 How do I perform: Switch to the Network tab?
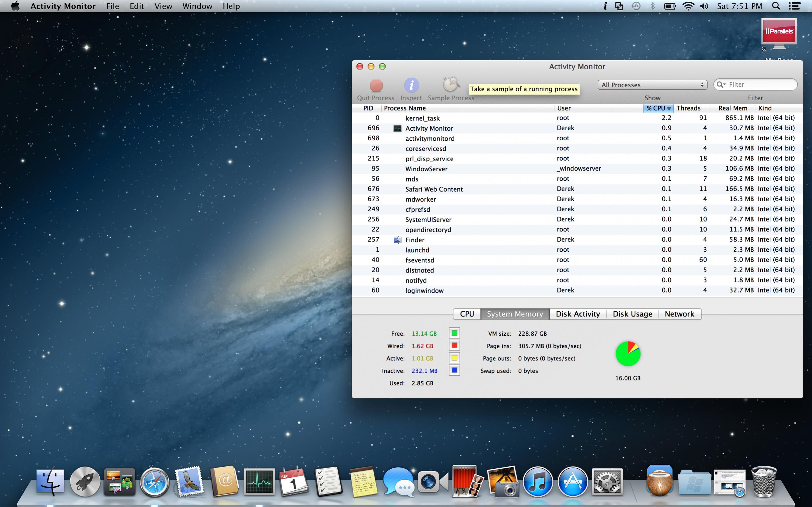click(679, 314)
